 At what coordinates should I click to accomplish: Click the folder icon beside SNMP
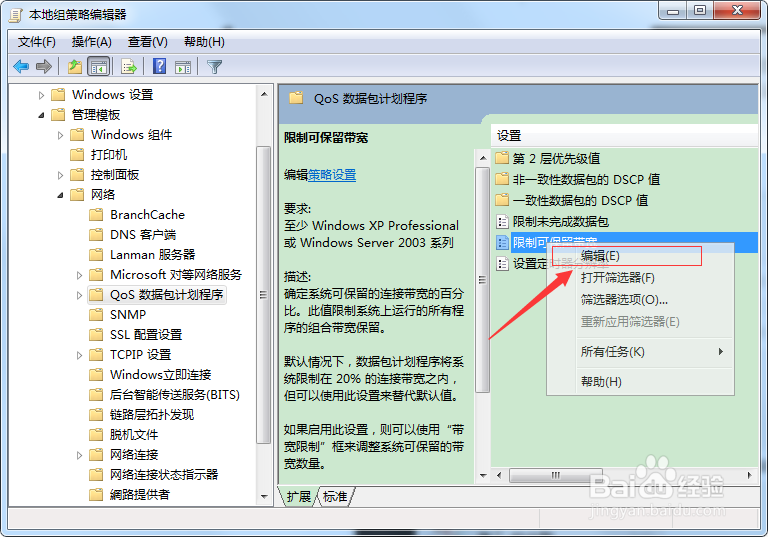click(x=96, y=315)
